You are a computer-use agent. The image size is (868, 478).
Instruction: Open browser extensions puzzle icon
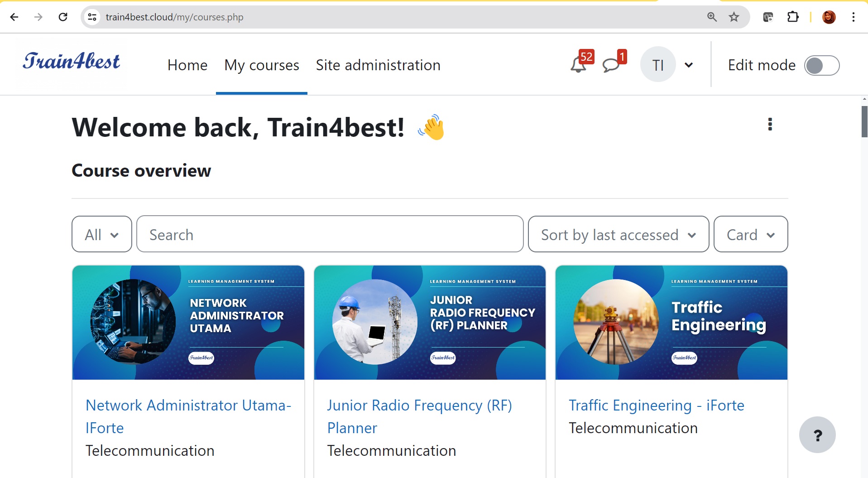[x=792, y=17]
